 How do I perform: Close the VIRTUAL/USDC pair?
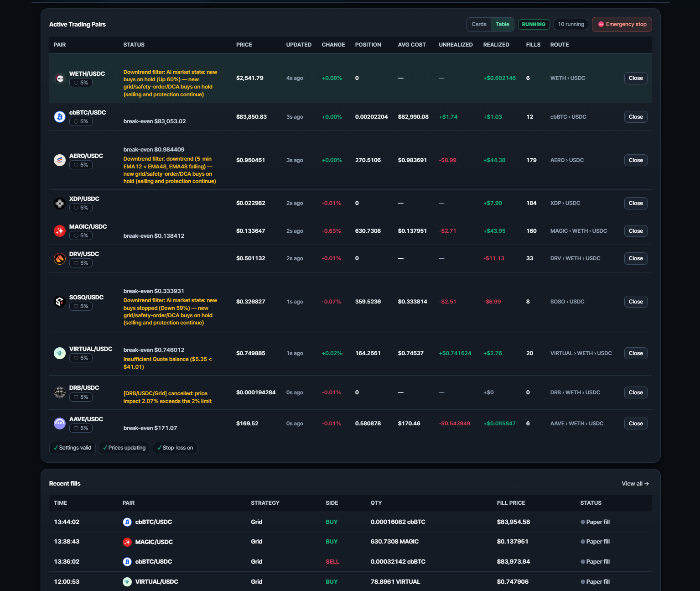(636, 353)
